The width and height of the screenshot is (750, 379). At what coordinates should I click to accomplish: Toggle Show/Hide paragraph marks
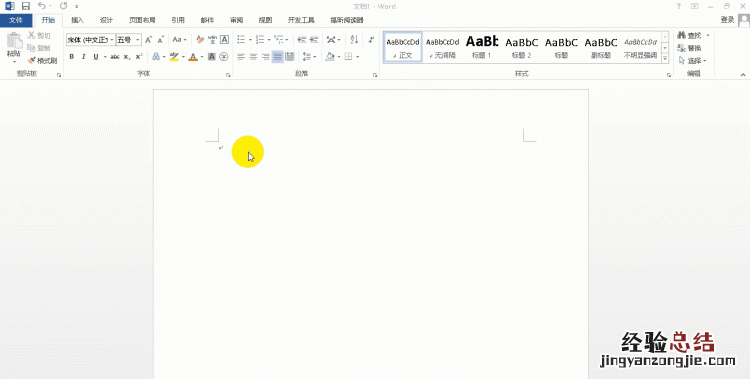(372, 40)
